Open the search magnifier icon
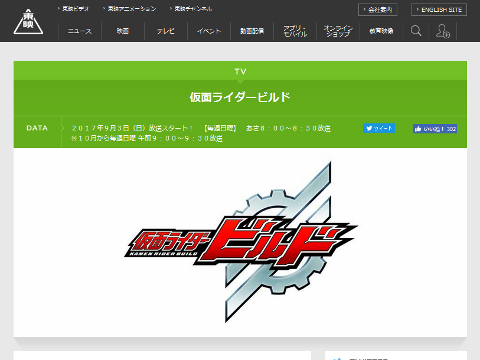This screenshot has height=360, width=480. click(416, 31)
